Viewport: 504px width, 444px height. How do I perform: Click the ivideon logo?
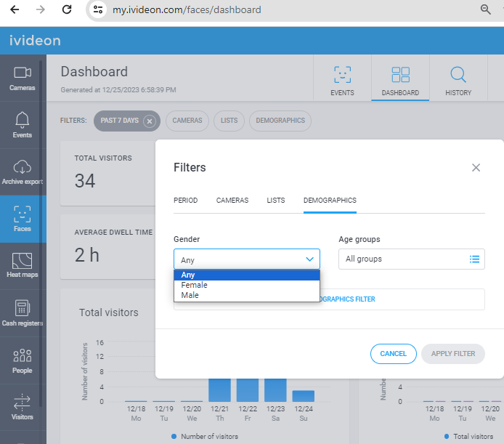tap(35, 41)
